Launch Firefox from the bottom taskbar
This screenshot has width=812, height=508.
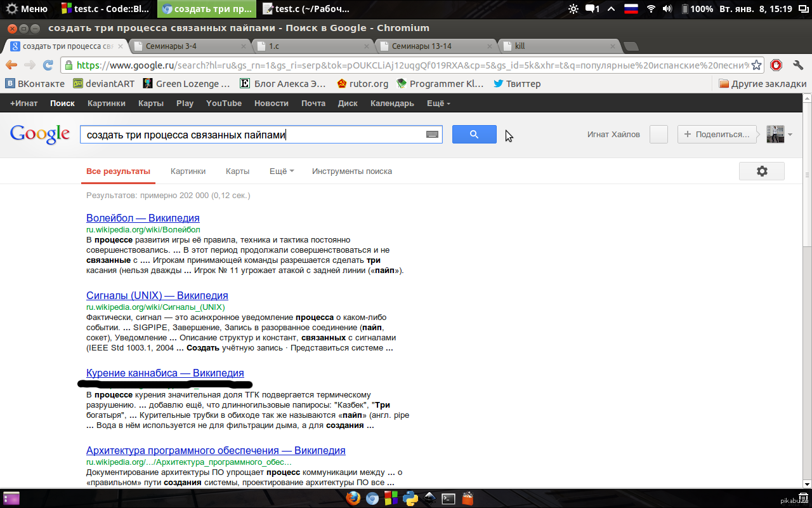pyautogui.click(x=353, y=498)
